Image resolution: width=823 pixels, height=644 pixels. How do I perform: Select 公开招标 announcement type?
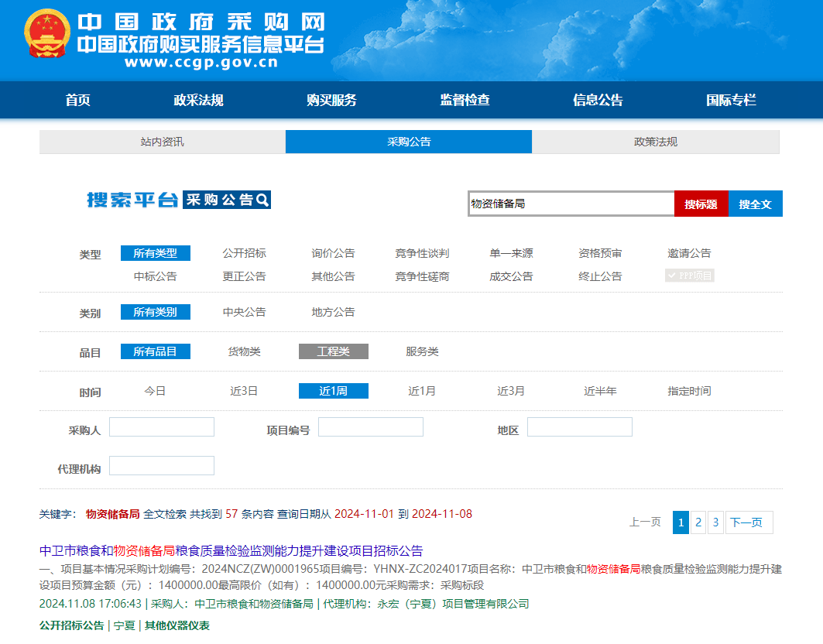244,253
